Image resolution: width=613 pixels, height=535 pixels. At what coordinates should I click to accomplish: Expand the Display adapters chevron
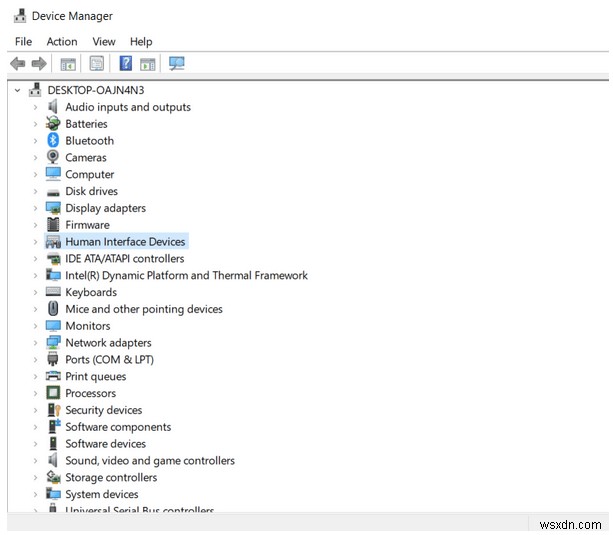tap(35, 208)
